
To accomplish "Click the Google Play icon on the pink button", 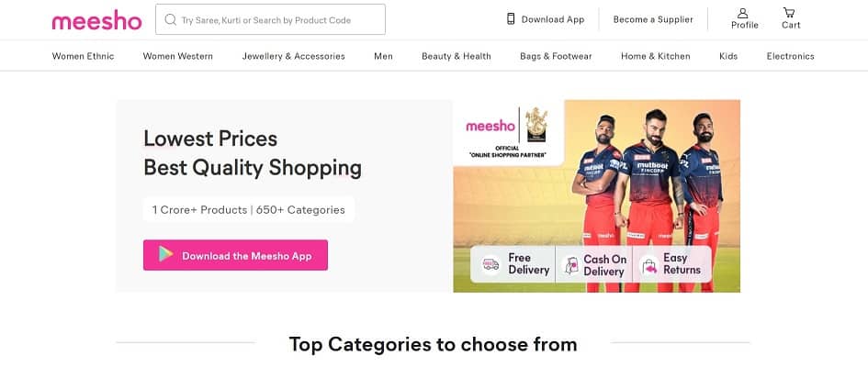I will tap(165, 255).
